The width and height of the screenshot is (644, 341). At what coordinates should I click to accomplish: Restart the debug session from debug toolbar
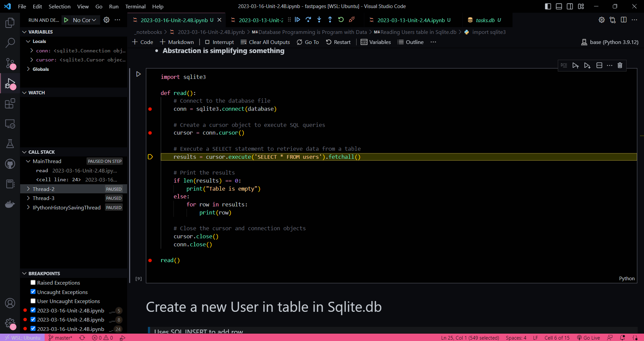point(341,20)
